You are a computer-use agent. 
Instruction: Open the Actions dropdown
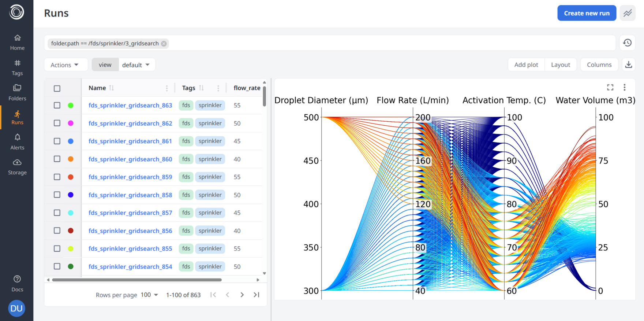[65, 65]
